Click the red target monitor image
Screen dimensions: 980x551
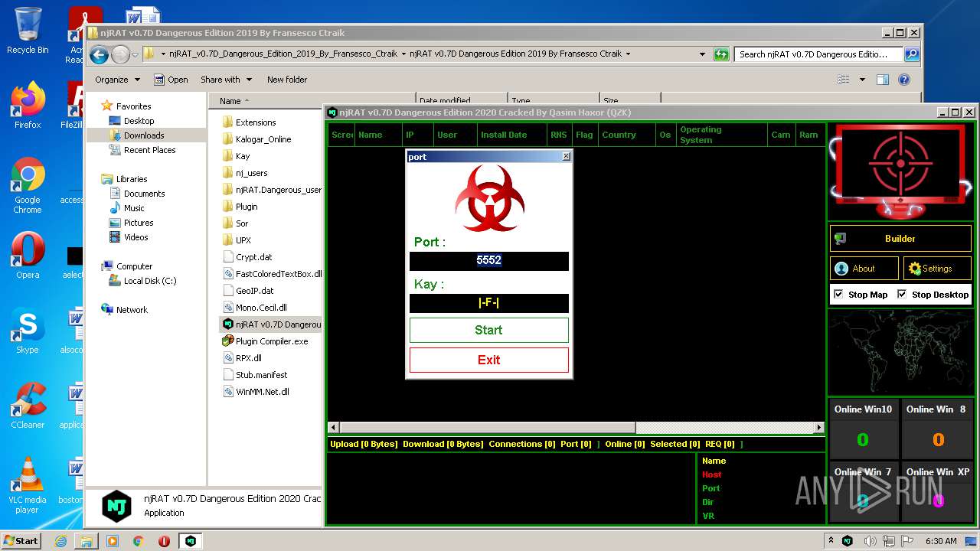coord(900,171)
